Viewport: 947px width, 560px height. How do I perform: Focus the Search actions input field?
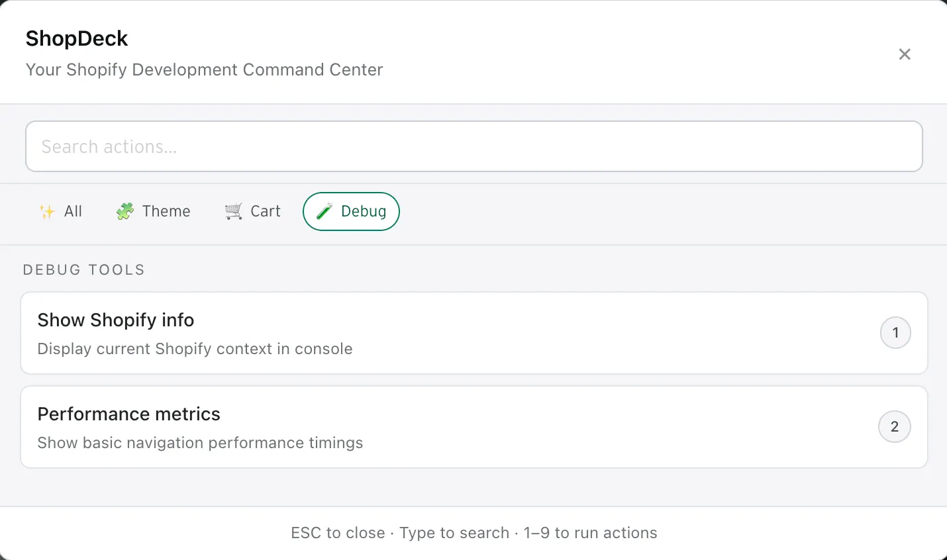coord(474,146)
